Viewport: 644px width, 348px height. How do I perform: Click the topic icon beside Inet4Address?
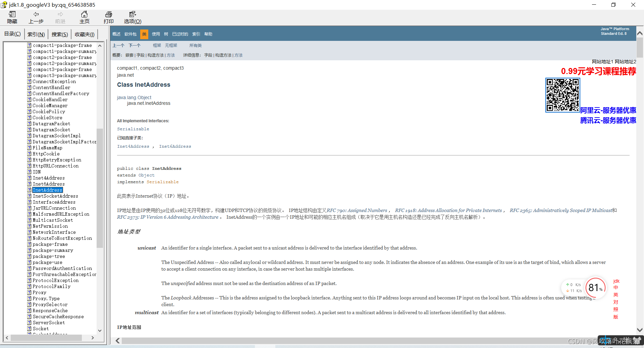(x=30, y=178)
